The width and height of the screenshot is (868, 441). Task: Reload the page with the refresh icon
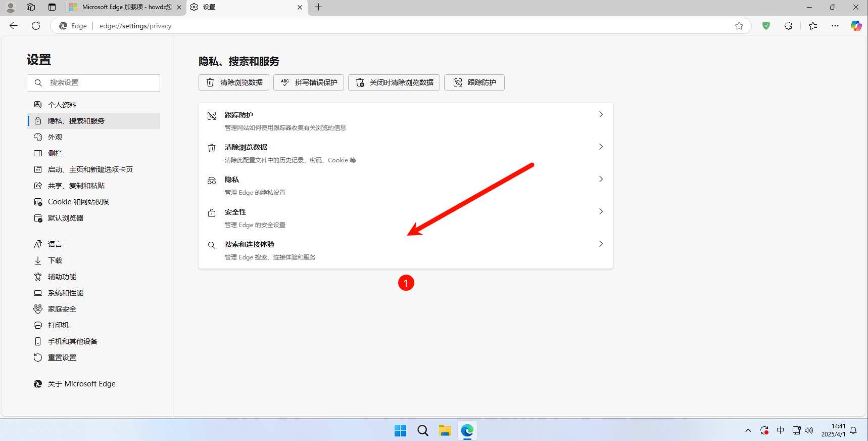coord(36,26)
